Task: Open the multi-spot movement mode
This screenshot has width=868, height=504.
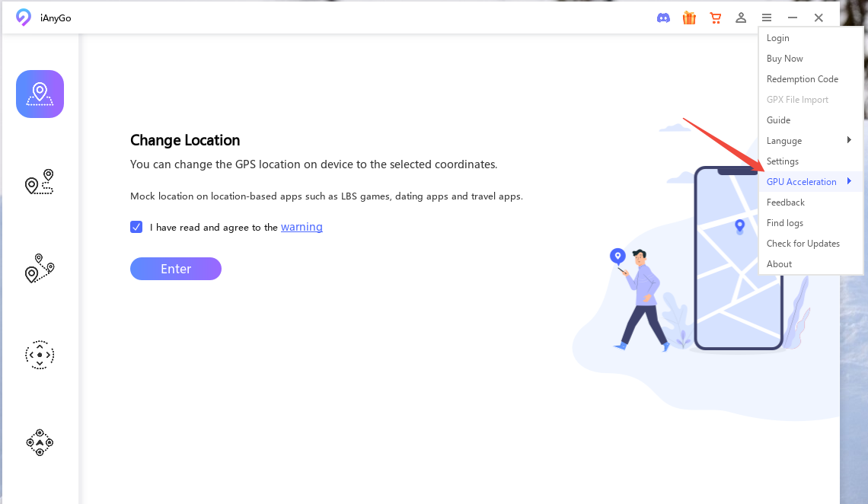Action: (40, 269)
